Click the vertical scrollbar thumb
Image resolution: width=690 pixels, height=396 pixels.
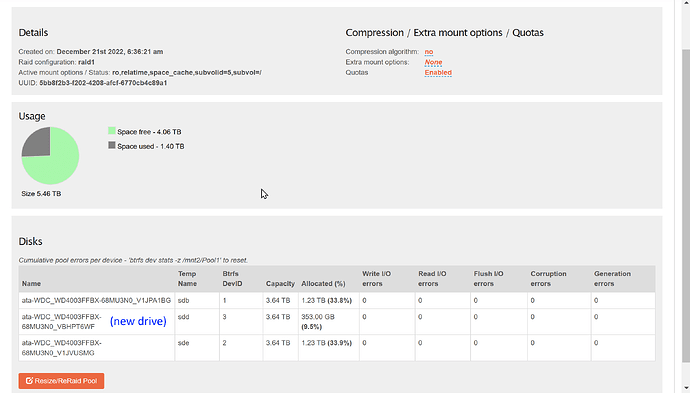[686, 205]
